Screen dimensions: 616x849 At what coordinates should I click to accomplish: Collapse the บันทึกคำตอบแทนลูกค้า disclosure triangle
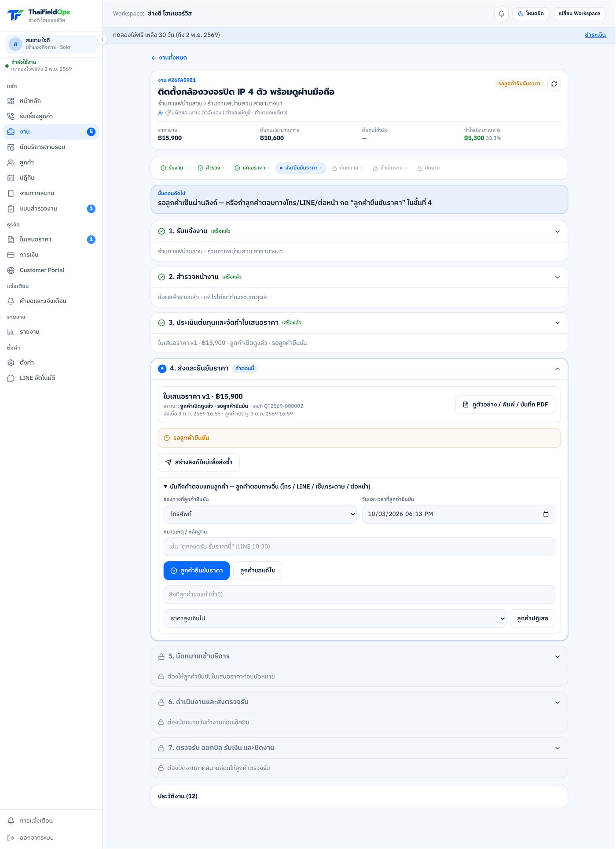165,487
